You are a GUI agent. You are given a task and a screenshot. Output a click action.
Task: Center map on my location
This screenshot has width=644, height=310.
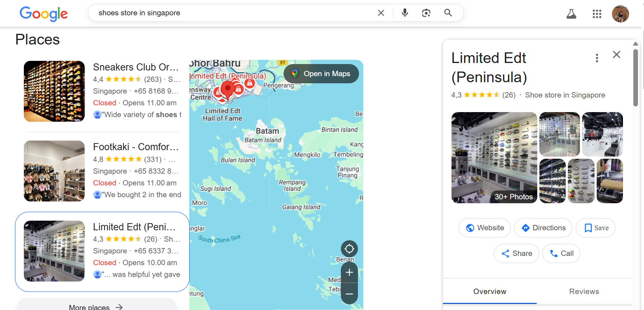point(349,249)
